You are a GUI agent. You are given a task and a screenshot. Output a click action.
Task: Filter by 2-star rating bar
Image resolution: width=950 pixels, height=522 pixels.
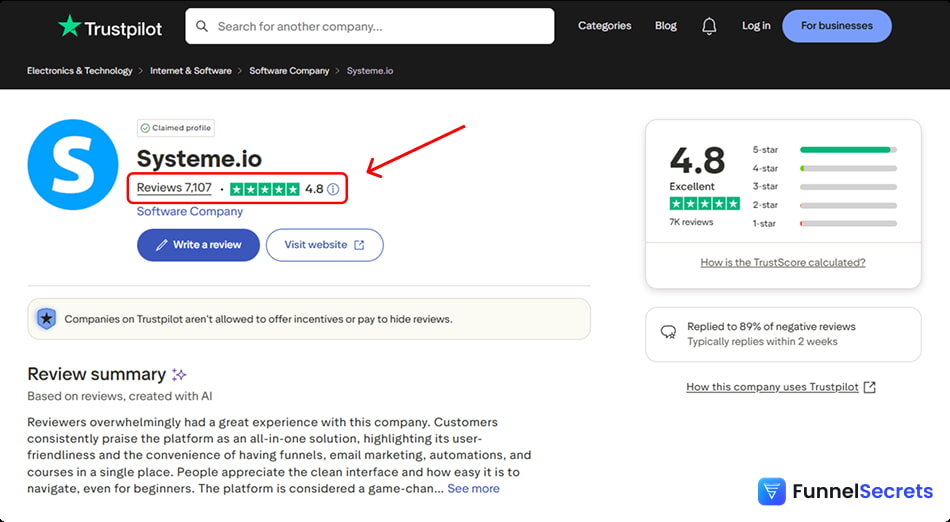click(x=848, y=205)
